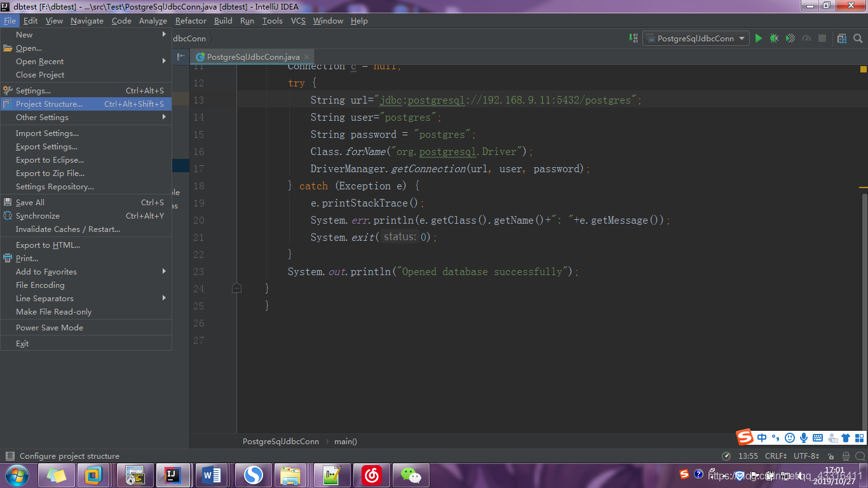Change UTF-8 file encoding in status bar
The width and height of the screenshot is (868, 488).
tap(806, 456)
